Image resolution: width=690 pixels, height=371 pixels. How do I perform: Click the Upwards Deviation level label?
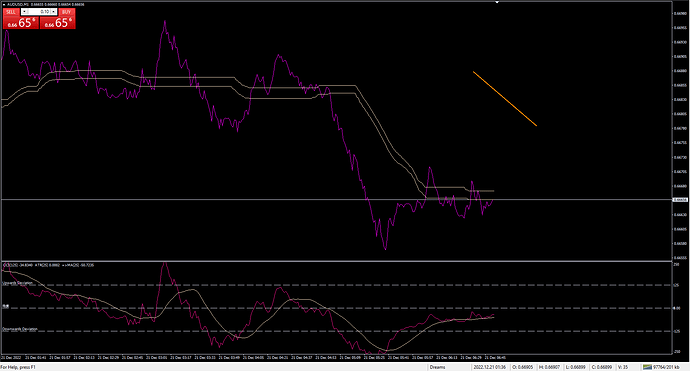(18, 283)
